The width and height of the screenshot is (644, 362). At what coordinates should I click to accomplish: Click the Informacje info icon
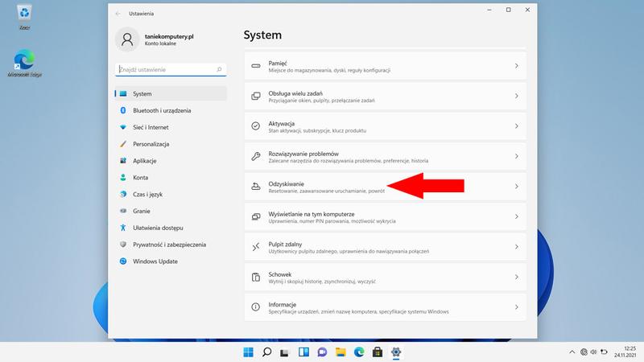[255, 306]
